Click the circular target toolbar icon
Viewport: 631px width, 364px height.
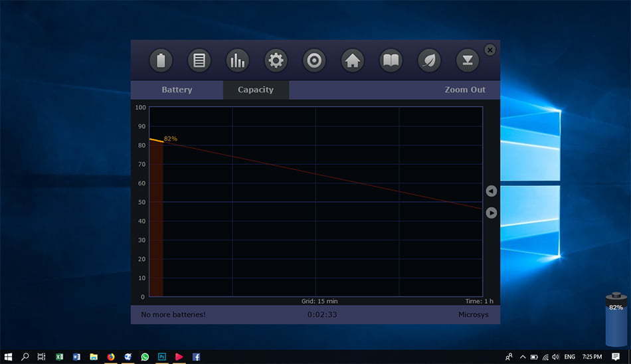pyautogui.click(x=314, y=61)
